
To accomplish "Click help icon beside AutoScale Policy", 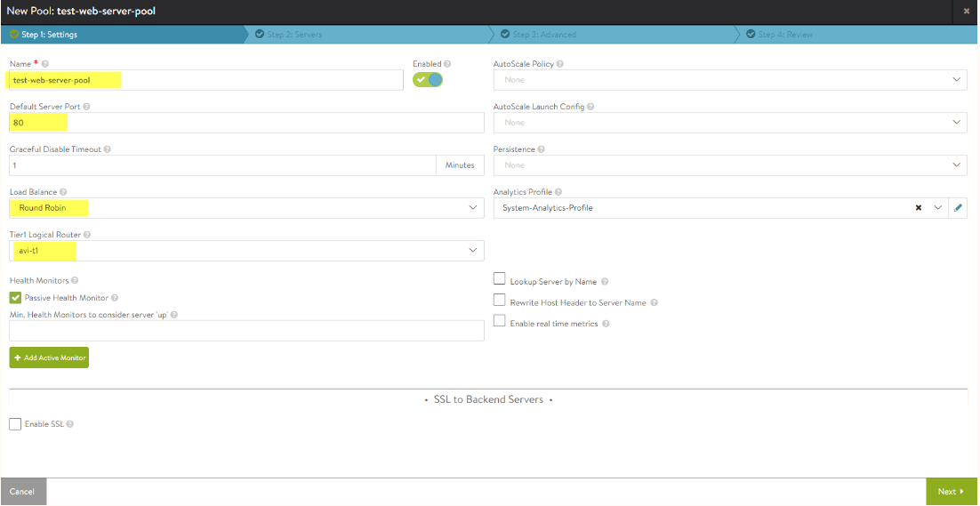I will (560, 64).
